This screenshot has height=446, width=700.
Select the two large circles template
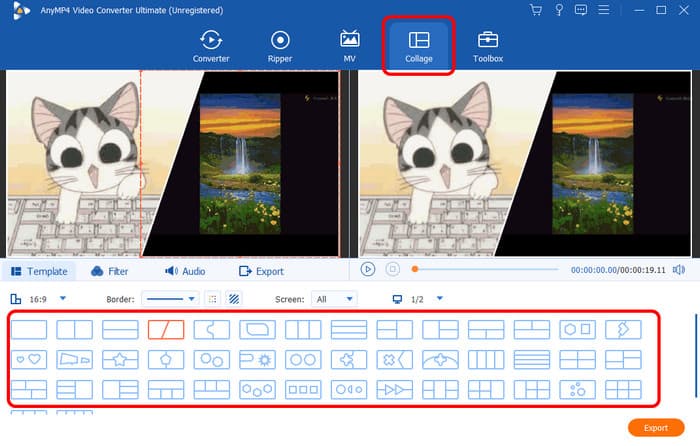[x=303, y=359]
